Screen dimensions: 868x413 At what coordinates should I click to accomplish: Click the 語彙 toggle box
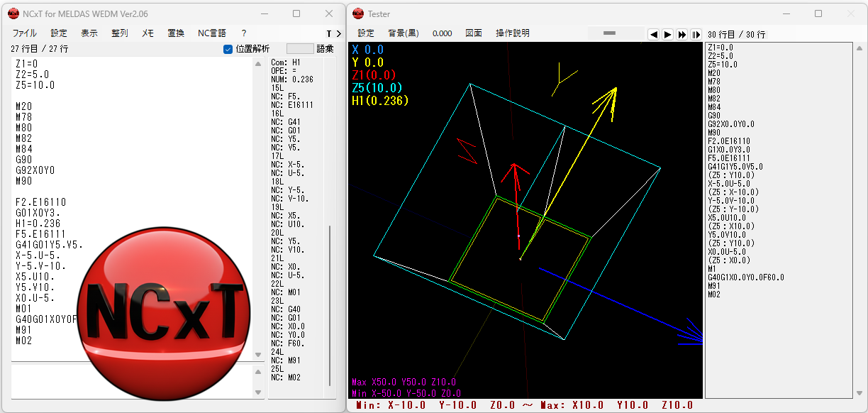(x=299, y=49)
